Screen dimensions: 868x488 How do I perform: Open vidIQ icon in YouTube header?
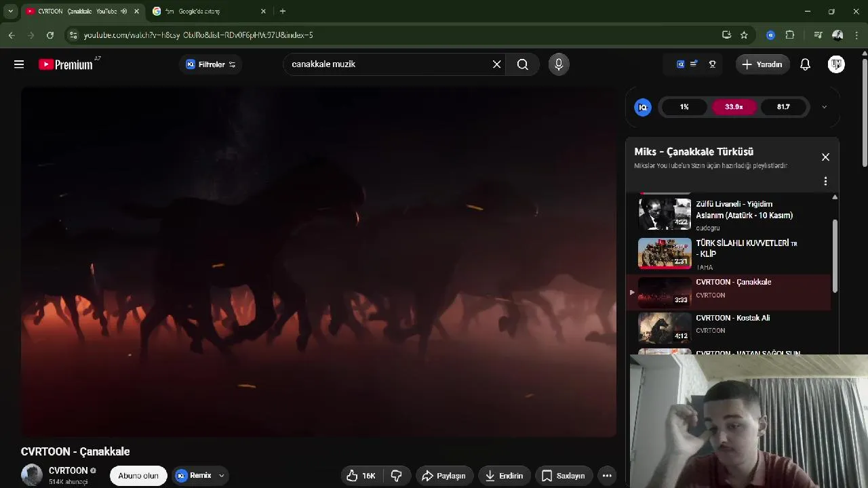pos(680,64)
